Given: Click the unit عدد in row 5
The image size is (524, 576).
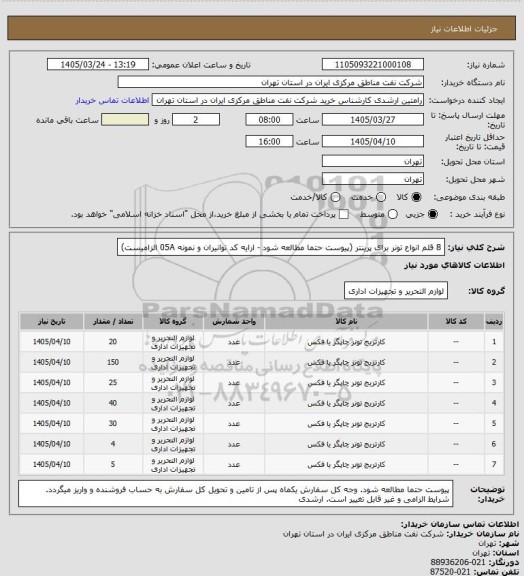Looking at the screenshot, I should pyautogui.click(x=234, y=424).
